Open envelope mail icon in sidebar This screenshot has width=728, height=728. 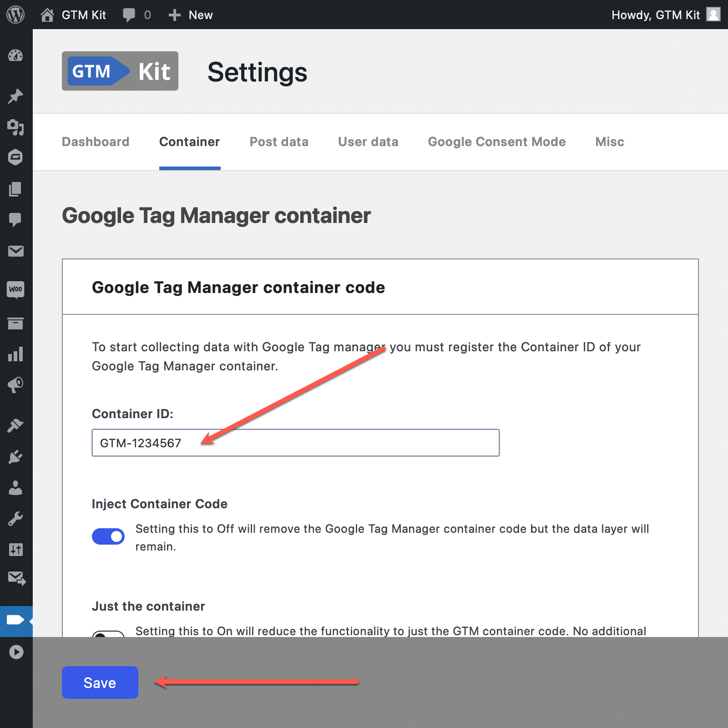point(16,251)
